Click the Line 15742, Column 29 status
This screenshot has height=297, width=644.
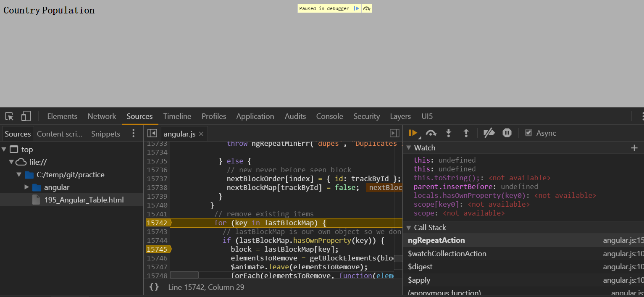tap(206, 287)
